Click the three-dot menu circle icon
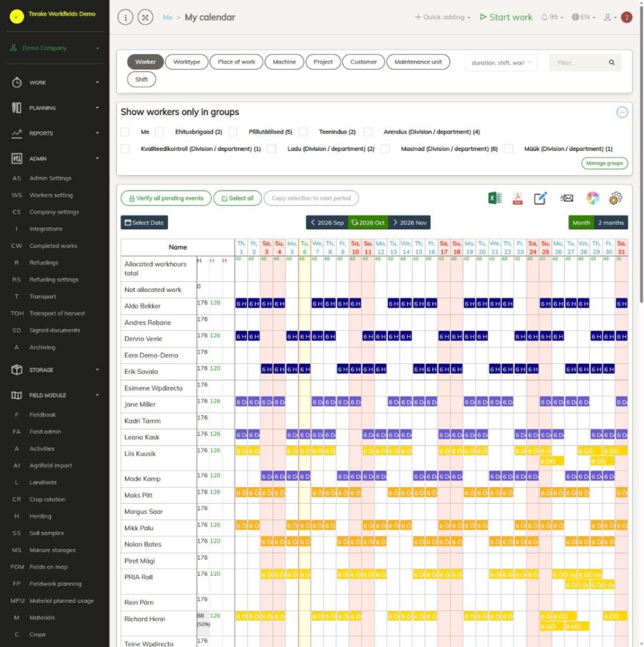The height and width of the screenshot is (647, 644). (126, 17)
